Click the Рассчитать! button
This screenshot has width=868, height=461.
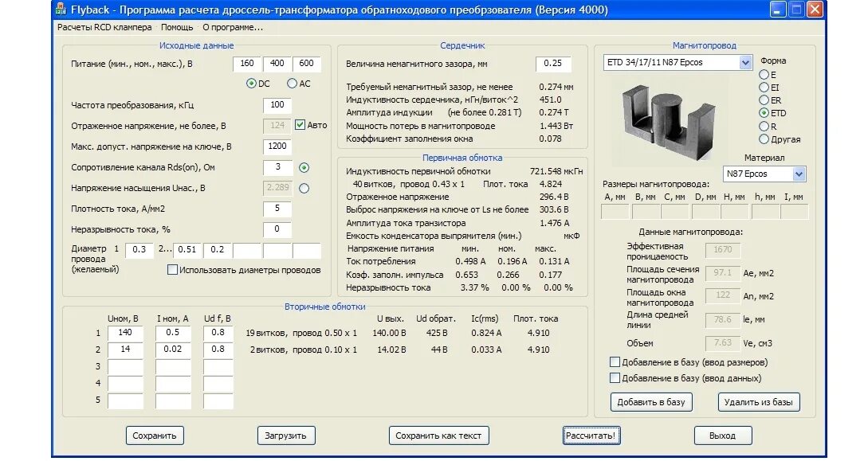tap(591, 436)
